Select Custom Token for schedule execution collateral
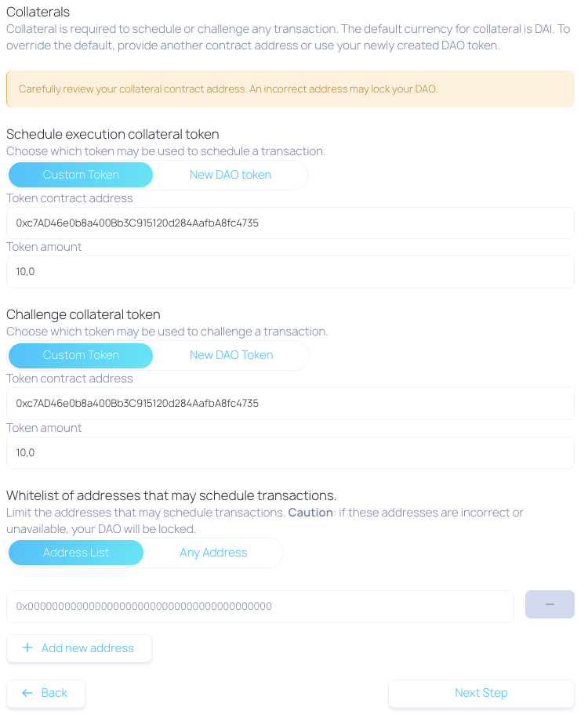Screen dimensions: 588x718 point(81,175)
